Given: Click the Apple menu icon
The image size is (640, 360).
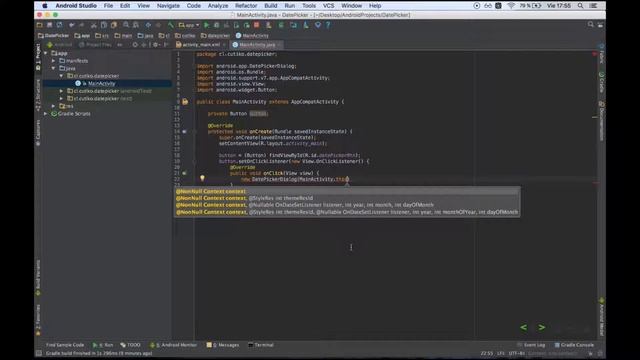Looking at the screenshot, I should click(x=44, y=6).
